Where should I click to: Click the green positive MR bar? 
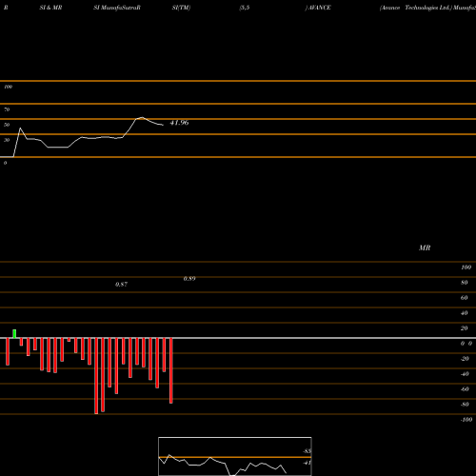[14, 334]
